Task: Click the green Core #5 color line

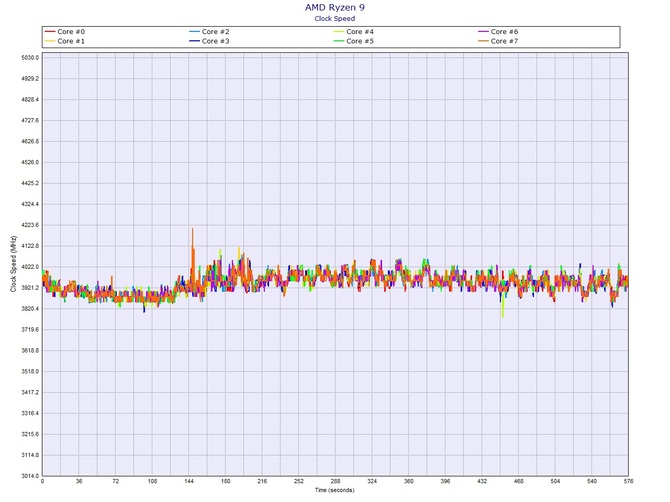Action: point(339,41)
